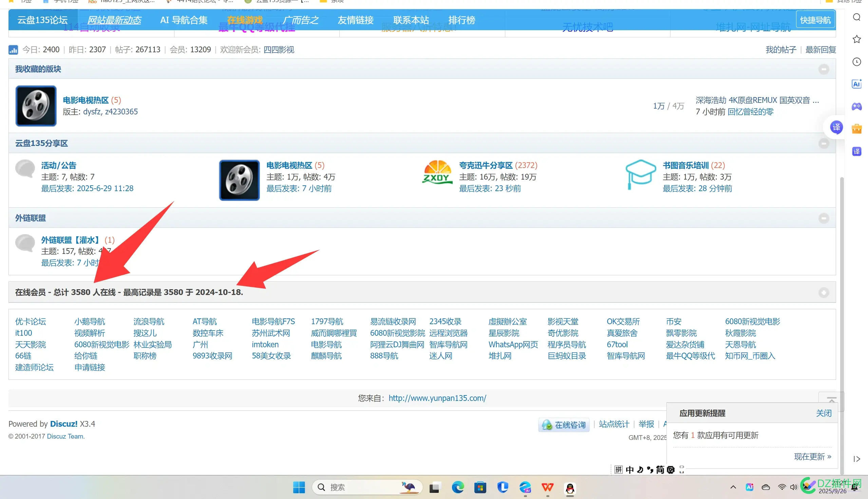Open the 回忆曾经的零 user link

[x=750, y=112]
